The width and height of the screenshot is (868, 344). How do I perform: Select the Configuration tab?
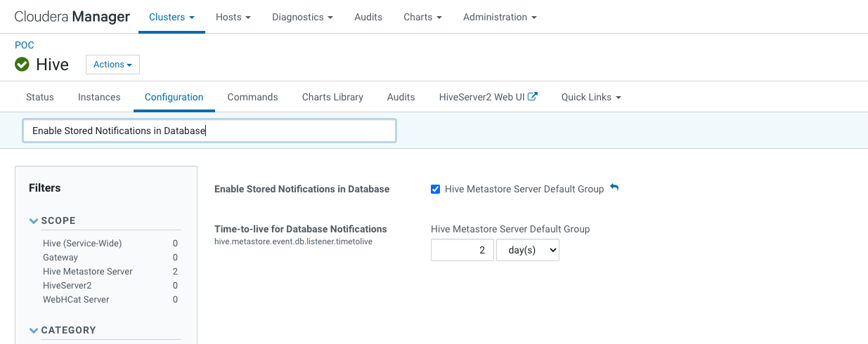[174, 97]
